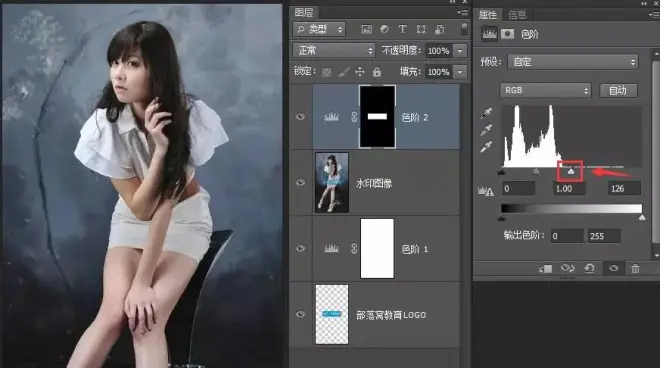Image resolution: width=660 pixels, height=368 pixels.
Task: Select the black point eyedropper tool
Action: tap(486, 113)
